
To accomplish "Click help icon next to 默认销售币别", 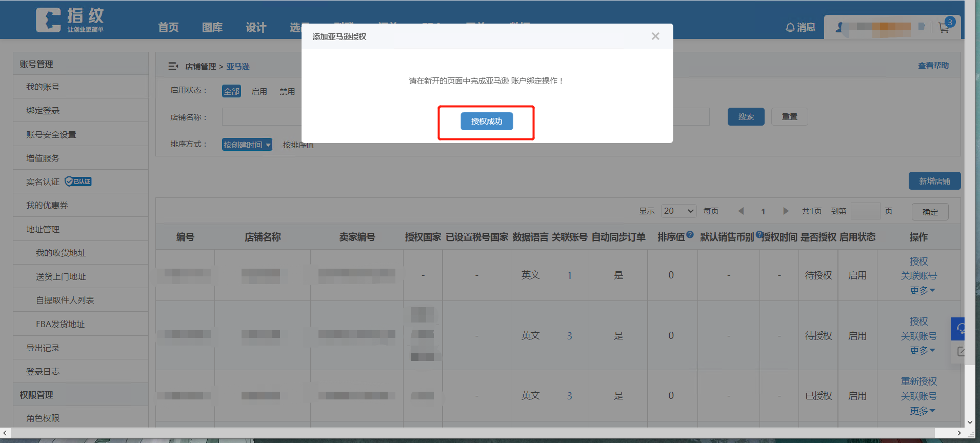I will pyautogui.click(x=759, y=234).
